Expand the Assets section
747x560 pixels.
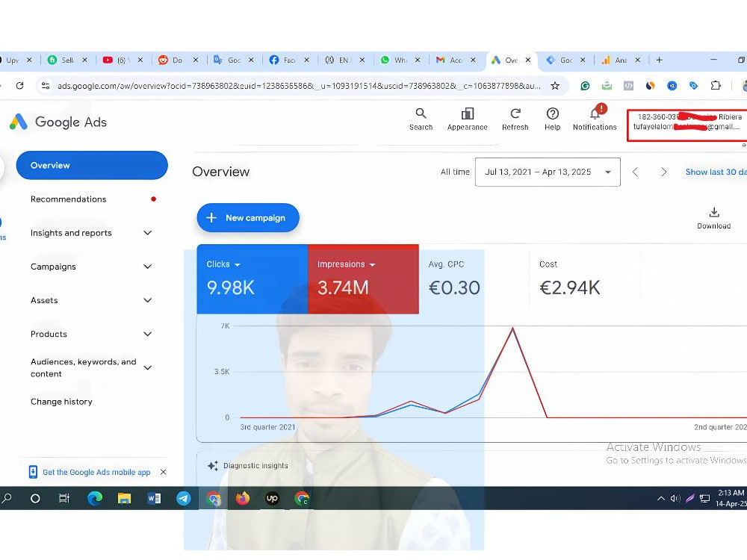(x=148, y=300)
